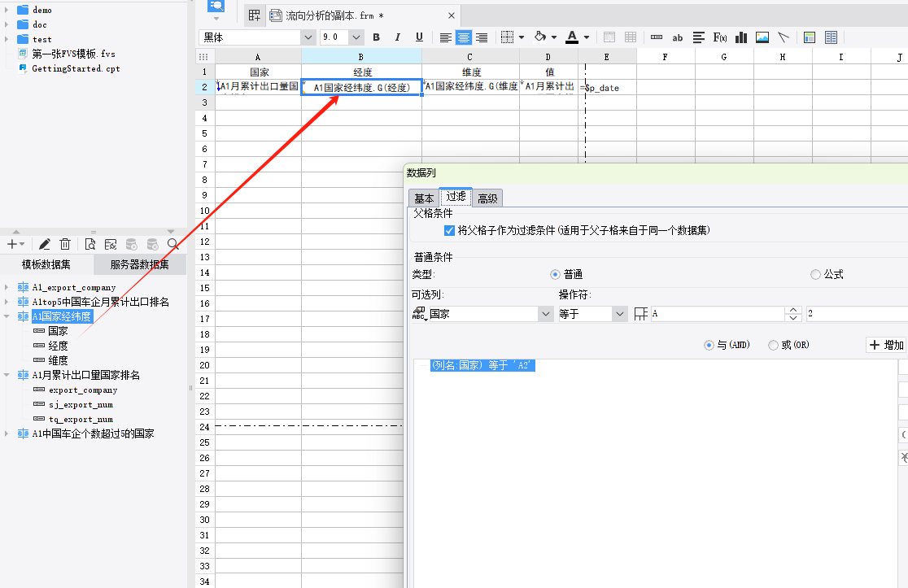Edit the selected dataset with the pencil icon
Screen dimensions: 908x588
coord(45,244)
